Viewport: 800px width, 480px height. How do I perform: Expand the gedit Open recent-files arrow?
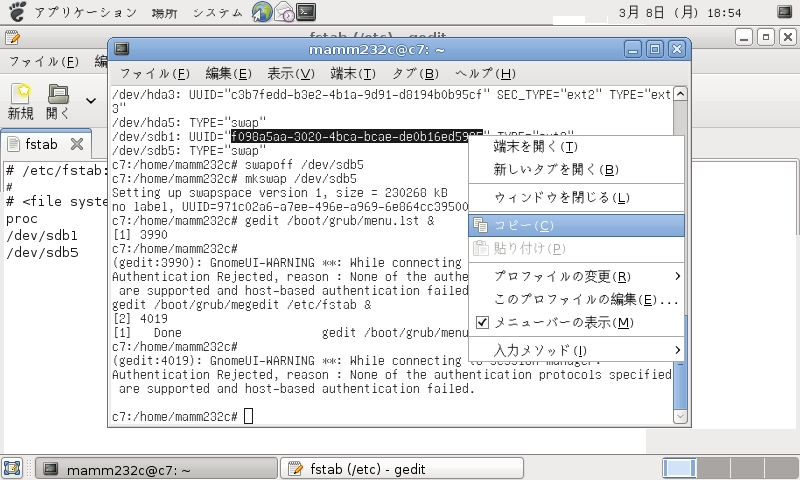click(91, 101)
